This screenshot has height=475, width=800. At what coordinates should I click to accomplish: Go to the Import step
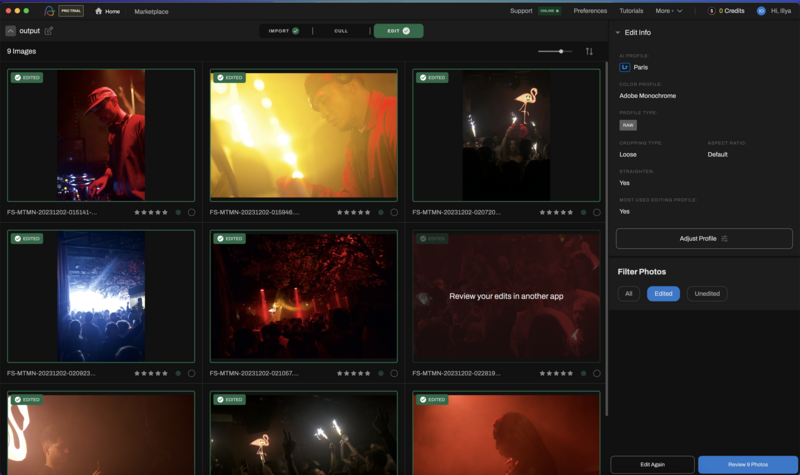[284, 31]
